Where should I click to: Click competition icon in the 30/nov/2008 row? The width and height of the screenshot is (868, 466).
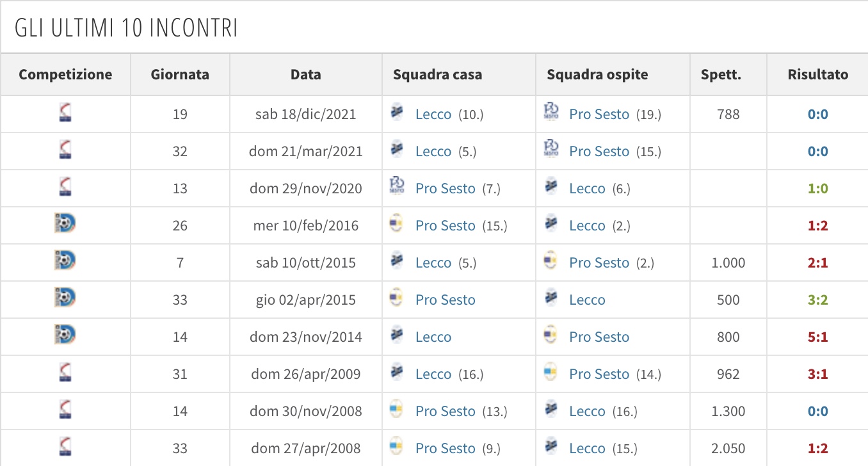[65, 411]
